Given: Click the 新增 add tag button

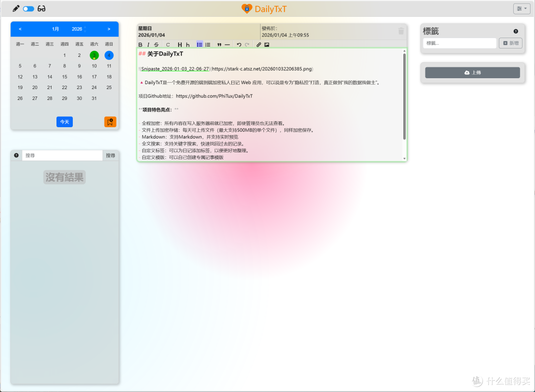Looking at the screenshot, I should [511, 43].
